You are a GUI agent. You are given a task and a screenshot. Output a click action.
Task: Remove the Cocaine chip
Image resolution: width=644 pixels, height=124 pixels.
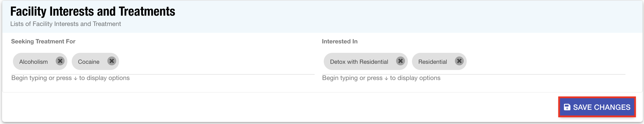[112, 61]
